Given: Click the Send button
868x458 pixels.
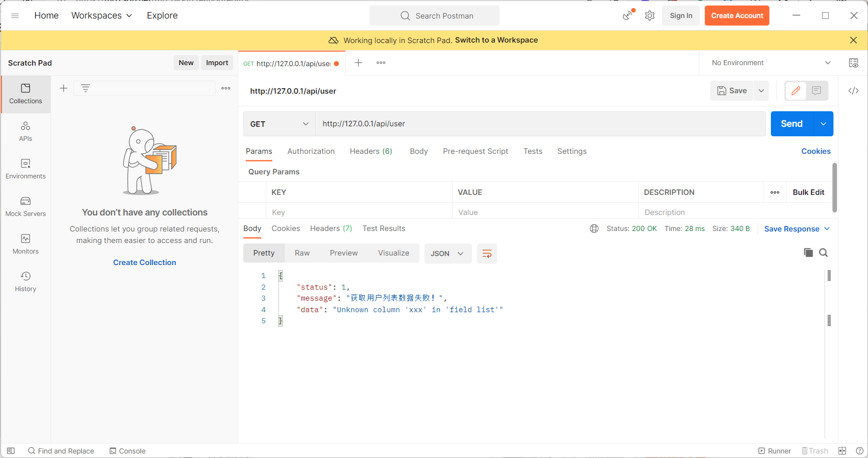Looking at the screenshot, I should 791,124.
